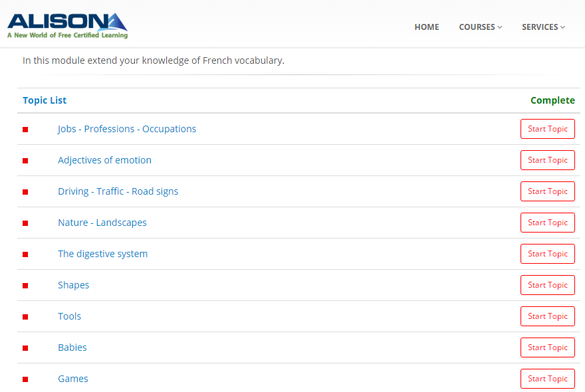Image resolution: width=585 pixels, height=392 pixels.
Task: Start Topic for Games
Action: [x=547, y=379]
